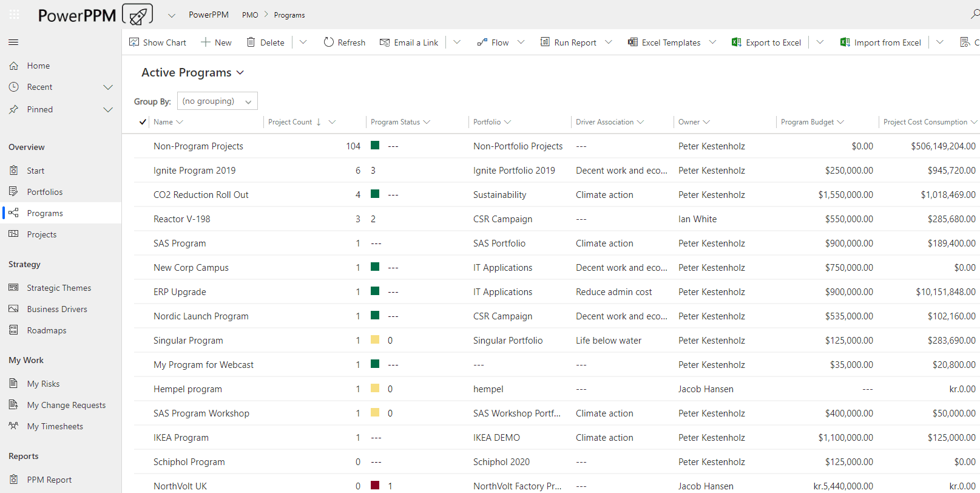
Task: Click the Import from Excel icon
Action: click(x=845, y=42)
